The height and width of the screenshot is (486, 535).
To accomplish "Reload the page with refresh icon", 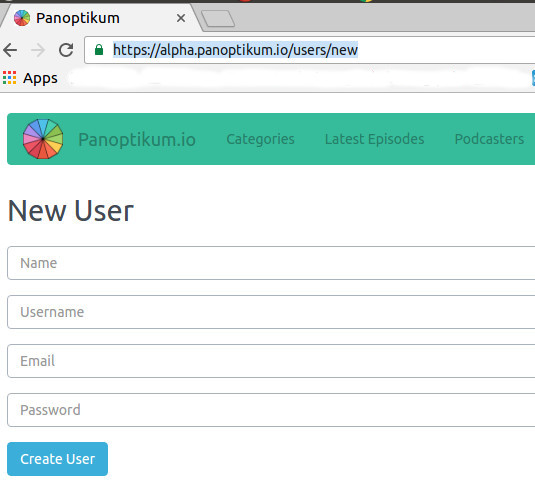I will (66, 50).
